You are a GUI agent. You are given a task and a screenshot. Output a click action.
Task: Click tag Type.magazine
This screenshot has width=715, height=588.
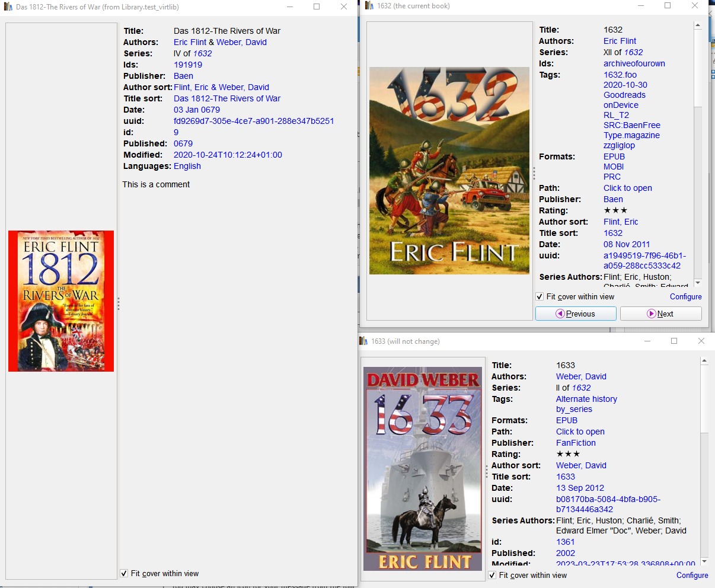pos(631,135)
